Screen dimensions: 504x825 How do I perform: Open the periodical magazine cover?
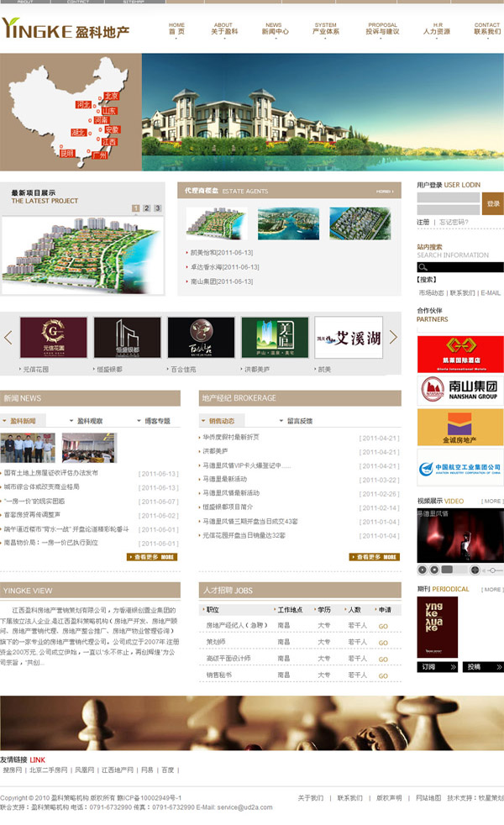pyautogui.click(x=437, y=628)
